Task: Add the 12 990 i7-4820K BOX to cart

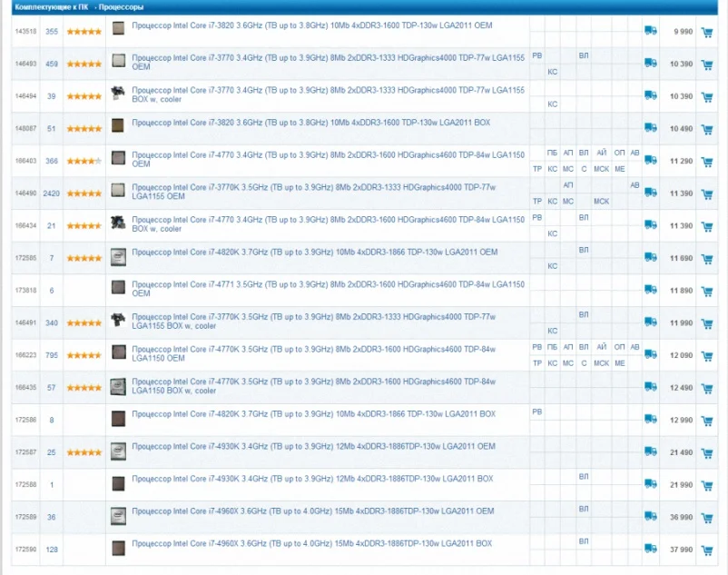Action: point(706,421)
